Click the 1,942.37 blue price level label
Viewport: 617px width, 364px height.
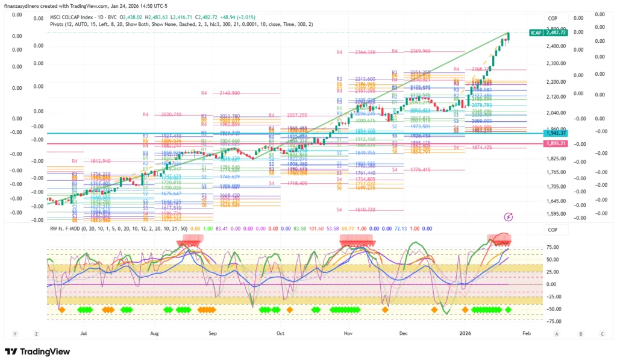(x=558, y=133)
